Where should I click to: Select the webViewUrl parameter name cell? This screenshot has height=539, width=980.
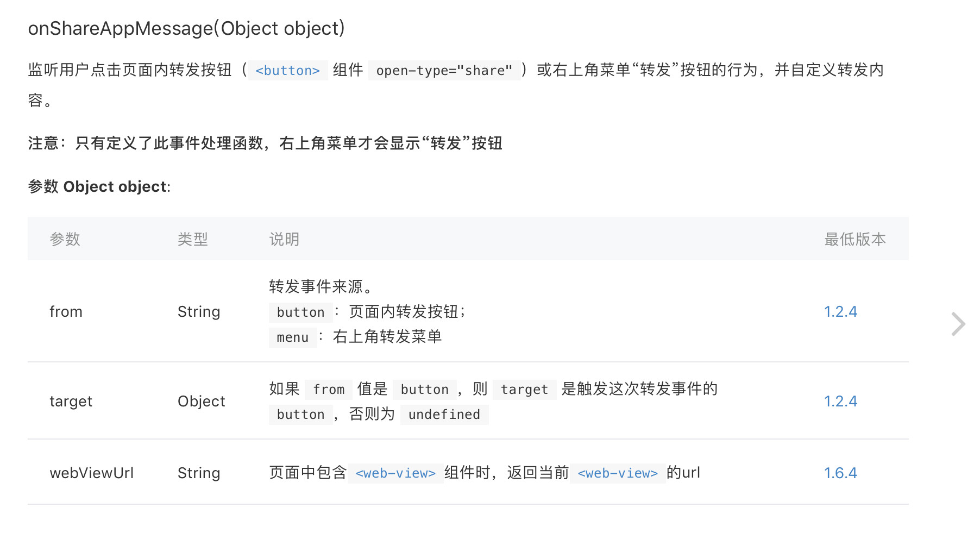(92, 473)
